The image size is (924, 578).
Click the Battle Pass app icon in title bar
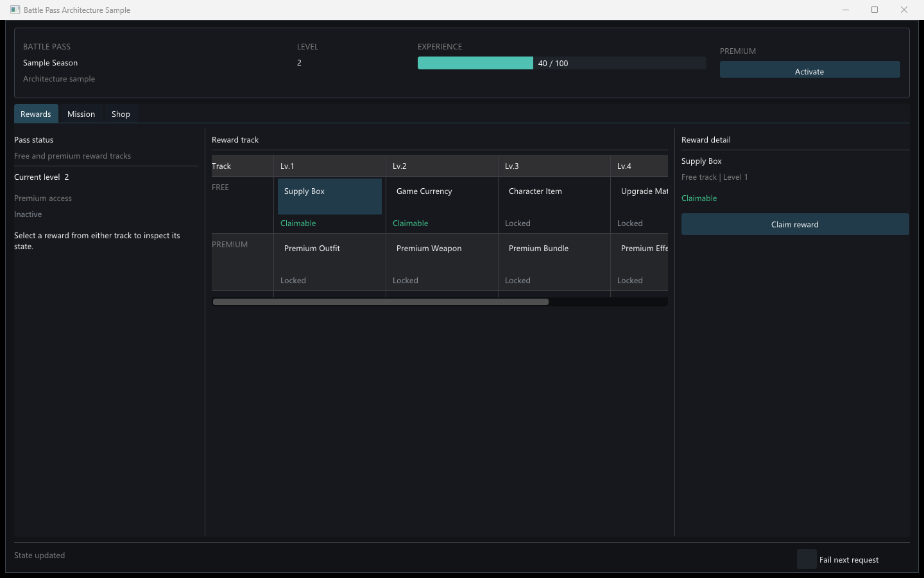click(15, 10)
